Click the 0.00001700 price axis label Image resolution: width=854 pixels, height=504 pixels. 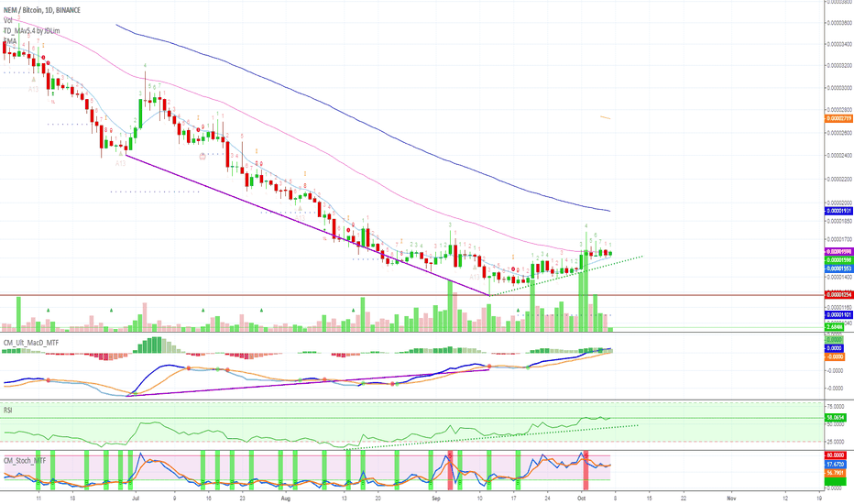point(838,239)
